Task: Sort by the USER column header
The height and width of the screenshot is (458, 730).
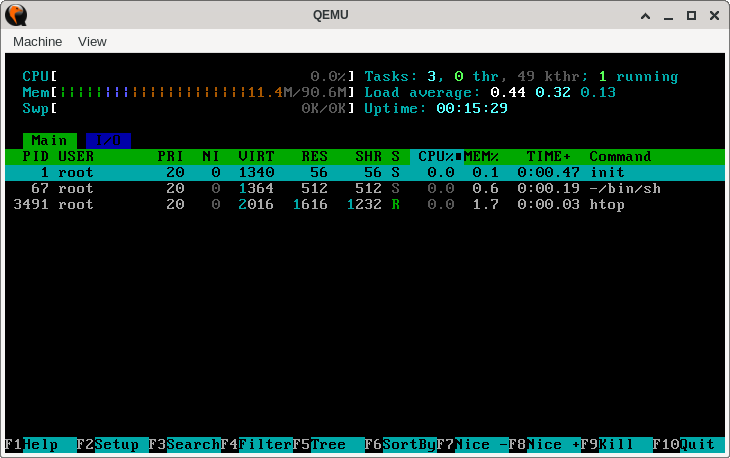Action: [x=76, y=157]
